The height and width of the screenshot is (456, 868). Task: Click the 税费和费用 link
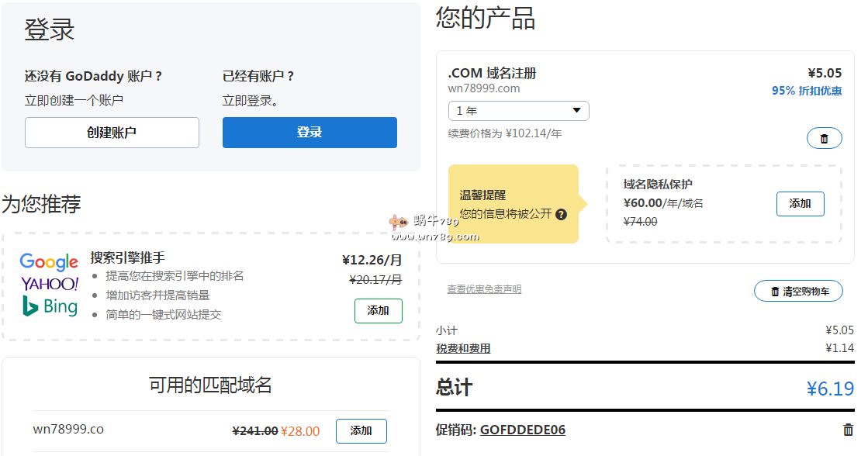pos(463,348)
